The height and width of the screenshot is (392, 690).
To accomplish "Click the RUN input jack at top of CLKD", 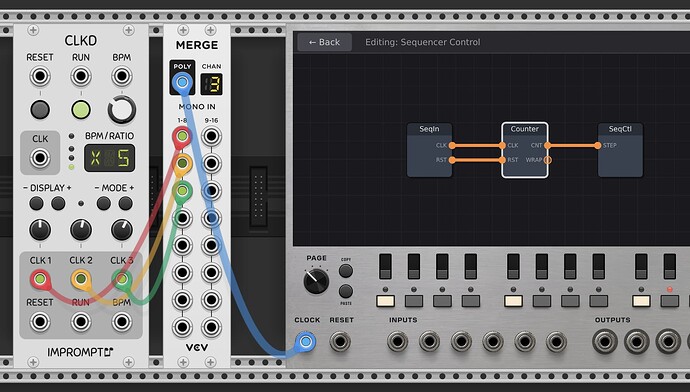I will tap(81, 77).
